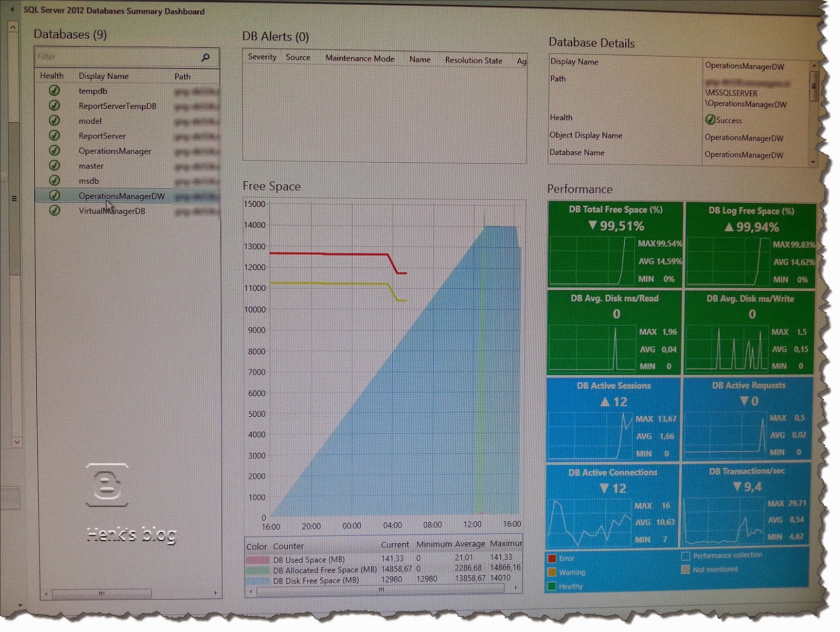Sort DB Alerts by Maintenance Mode column
Image resolution: width=840 pixels, height=632 pixels.
[x=360, y=58]
